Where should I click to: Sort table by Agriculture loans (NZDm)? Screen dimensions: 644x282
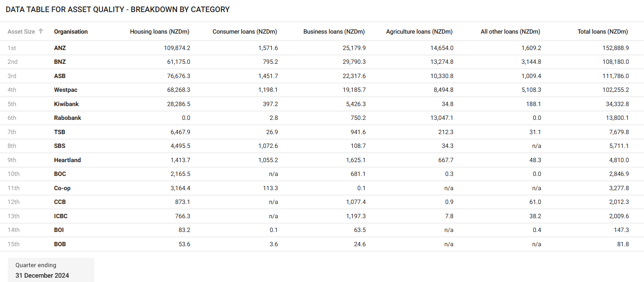[419, 31]
